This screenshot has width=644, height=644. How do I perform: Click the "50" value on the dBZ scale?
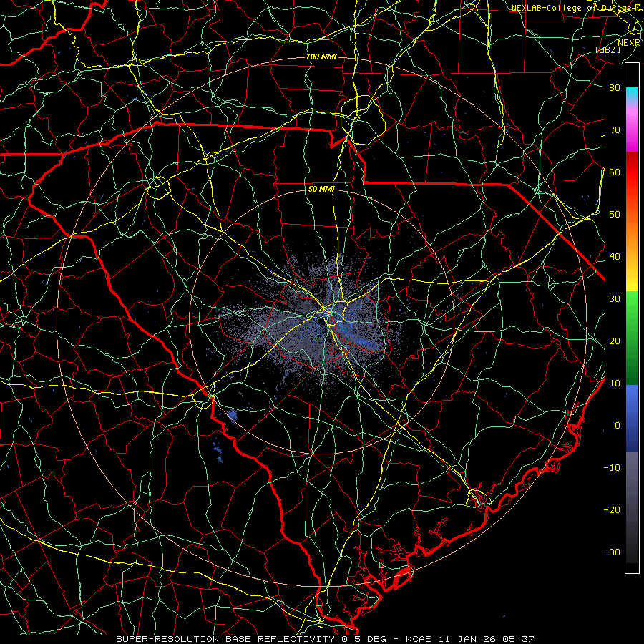click(x=615, y=215)
